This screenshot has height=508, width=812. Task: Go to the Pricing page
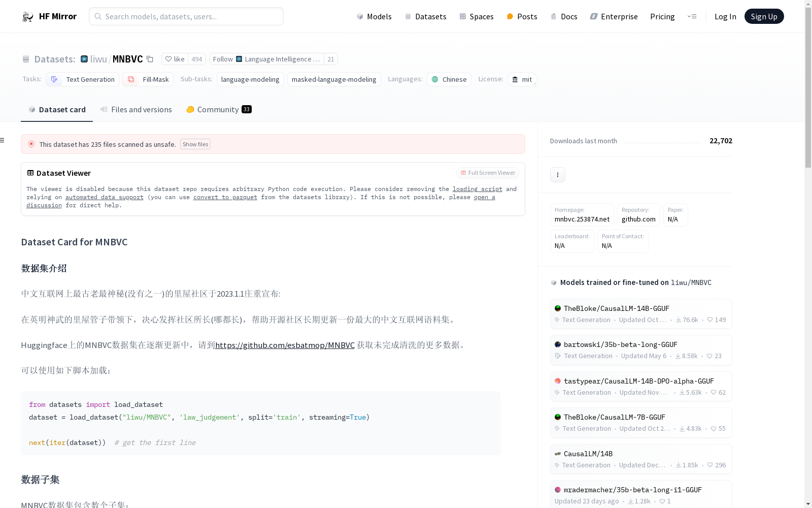tap(662, 16)
